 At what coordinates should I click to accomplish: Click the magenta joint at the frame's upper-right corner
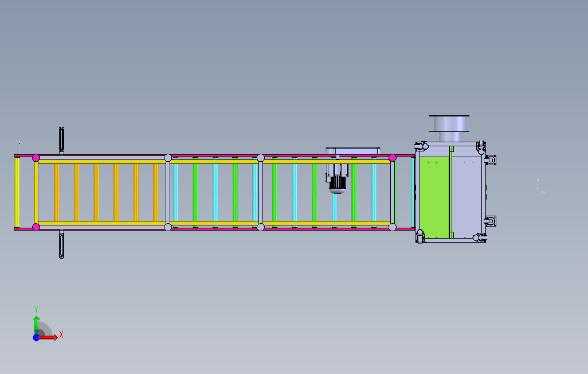tap(392, 158)
